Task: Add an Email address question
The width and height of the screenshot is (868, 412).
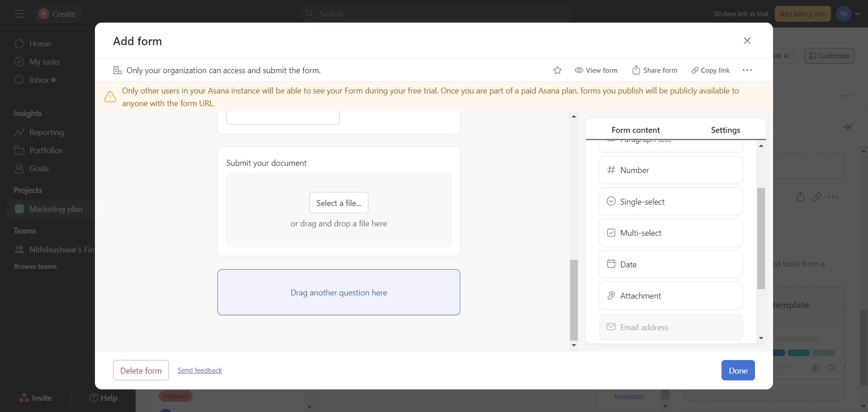Action: click(x=670, y=327)
